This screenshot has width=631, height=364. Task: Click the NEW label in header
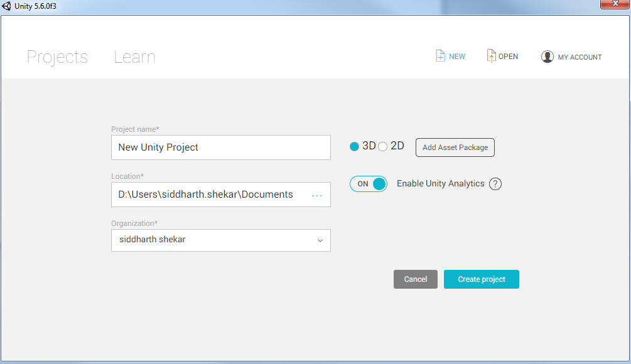click(x=457, y=56)
